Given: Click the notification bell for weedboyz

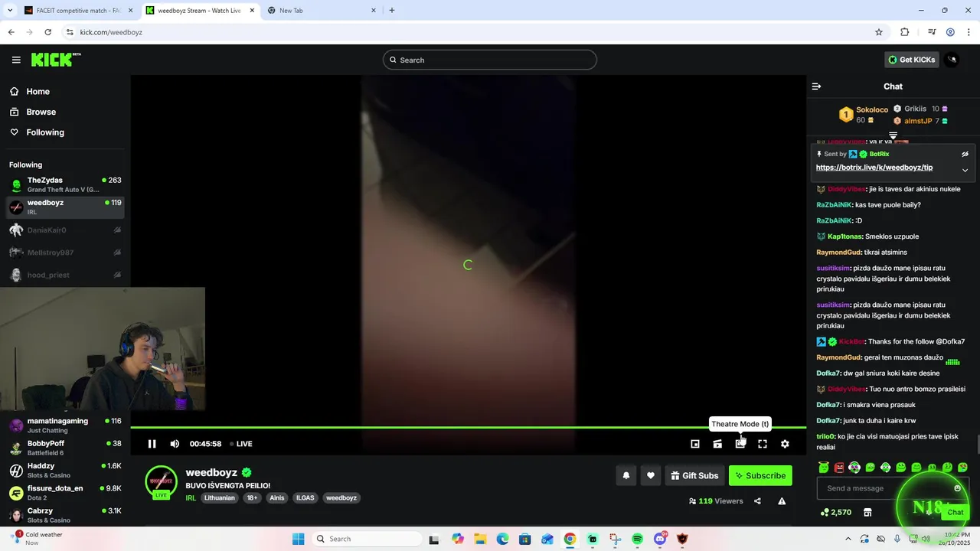Looking at the screenshot, I should tap(626, 475).
